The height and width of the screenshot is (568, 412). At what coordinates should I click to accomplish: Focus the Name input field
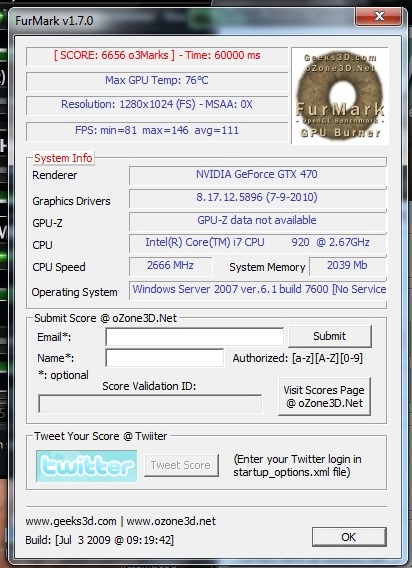point(165,358)
